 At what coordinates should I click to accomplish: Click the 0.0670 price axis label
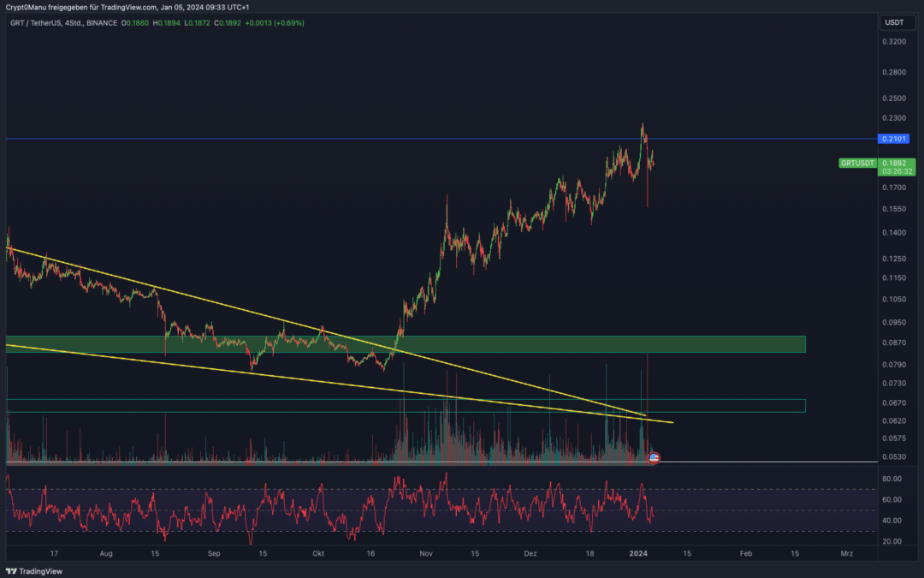(x=894, y=402)
